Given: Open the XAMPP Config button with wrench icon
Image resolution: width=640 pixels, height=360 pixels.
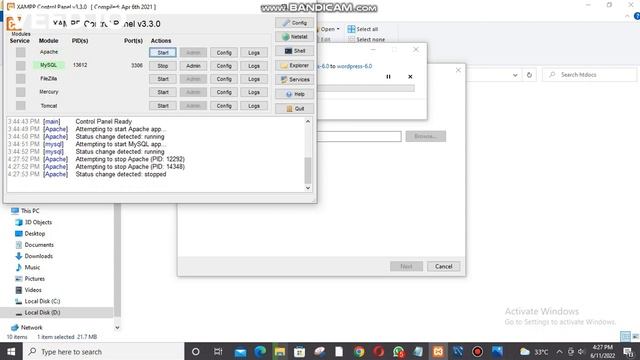Looking at the screenshot, I should tap(295, 23).
